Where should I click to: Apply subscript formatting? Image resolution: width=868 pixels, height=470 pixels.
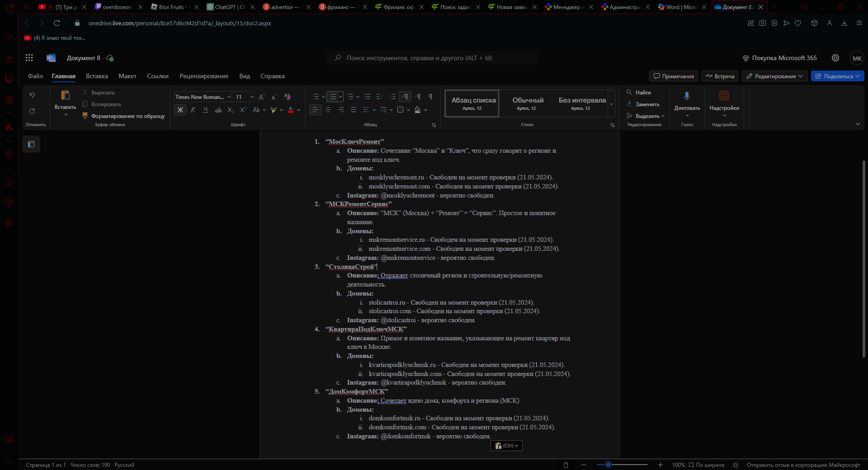[231, 110]
